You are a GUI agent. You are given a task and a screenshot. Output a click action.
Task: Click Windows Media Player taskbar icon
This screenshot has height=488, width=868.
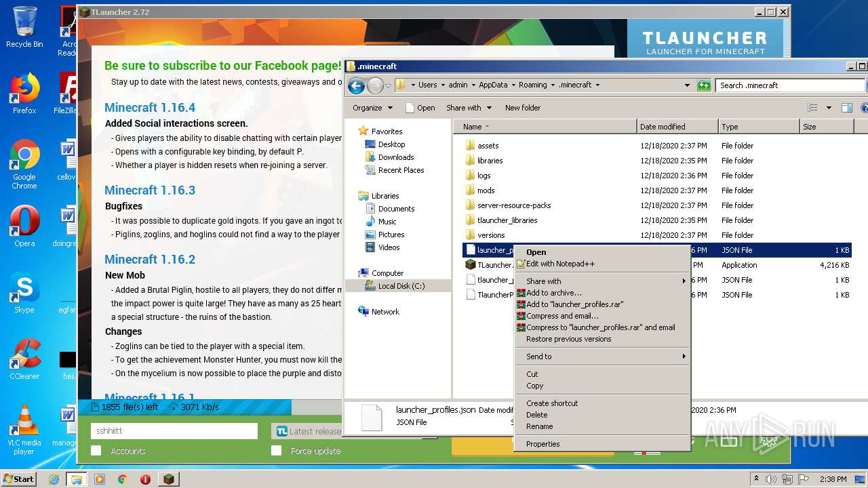pyautogui.click(x=100, y=479)
